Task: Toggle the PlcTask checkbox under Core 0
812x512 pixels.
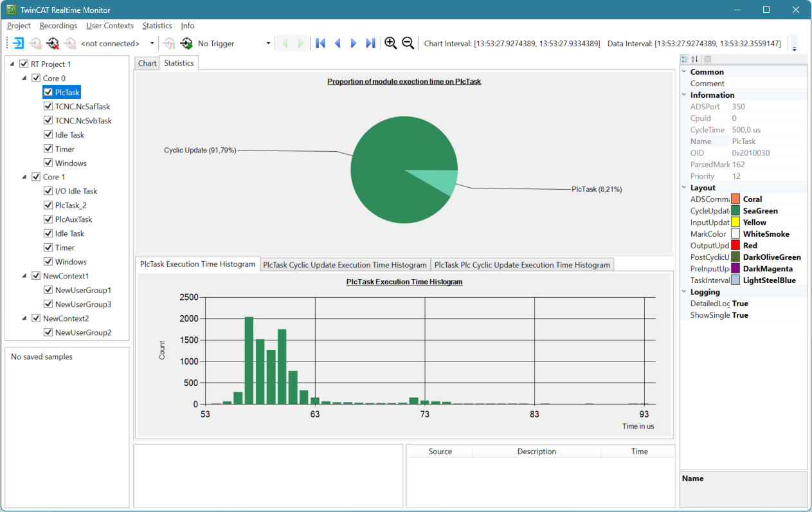Action: click(48, 93)
